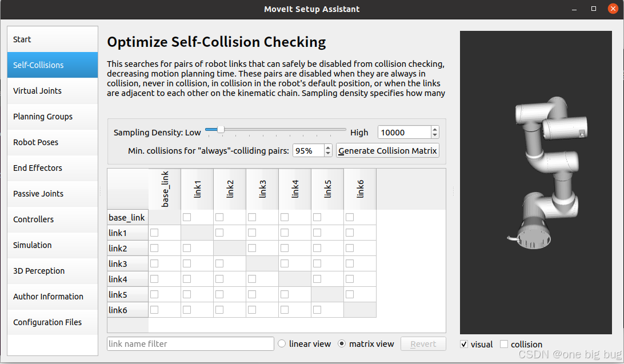Image resolution: width=624 pixels, height=364 pixels.
Task: Open 3D Perception settings page
Action: (x=53, y=271)
